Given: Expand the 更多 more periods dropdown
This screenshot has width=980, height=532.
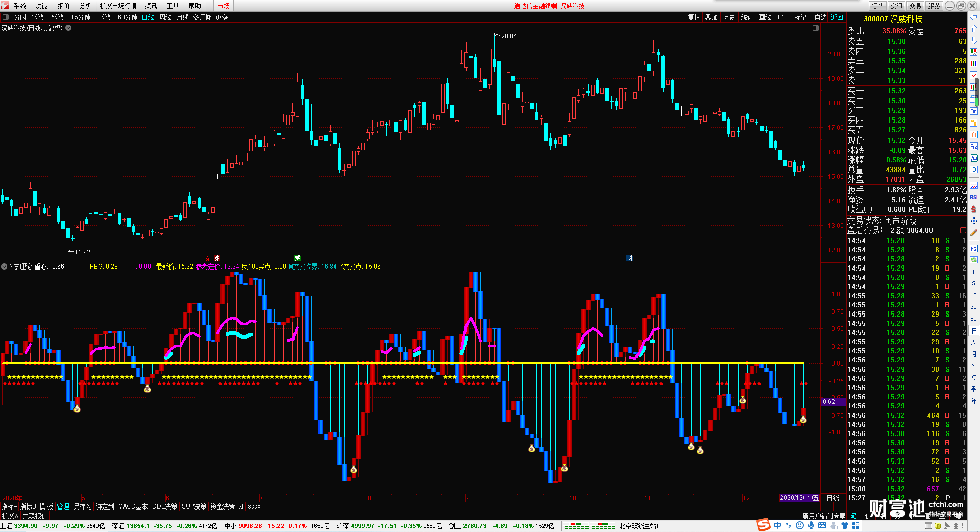Looking at the screenshot, I should point(224,17).
